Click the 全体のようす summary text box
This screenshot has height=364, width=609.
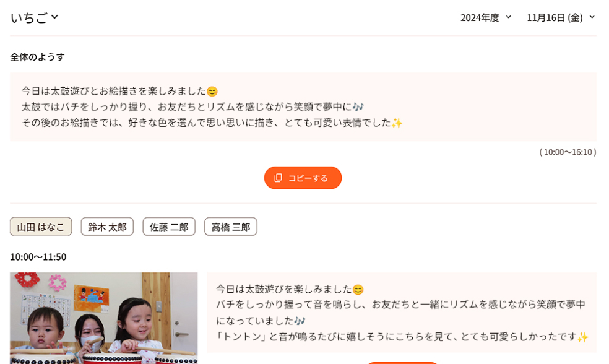(x=303, y=107)
